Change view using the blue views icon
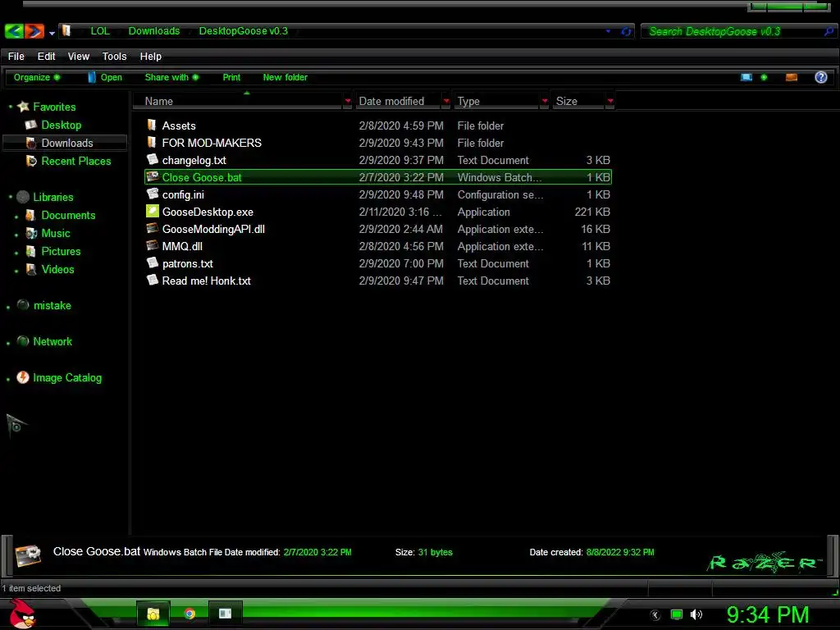 [x=746, y=78]
